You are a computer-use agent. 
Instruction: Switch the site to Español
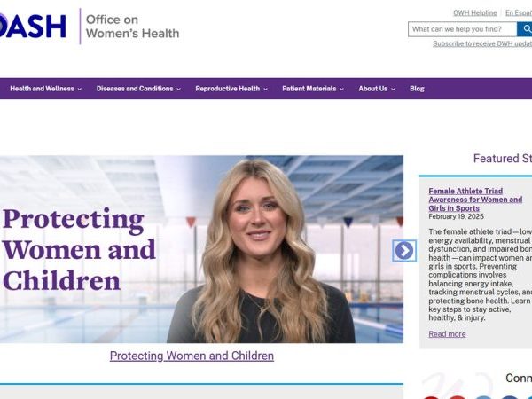pyautogui.click(x=519, y=12)
